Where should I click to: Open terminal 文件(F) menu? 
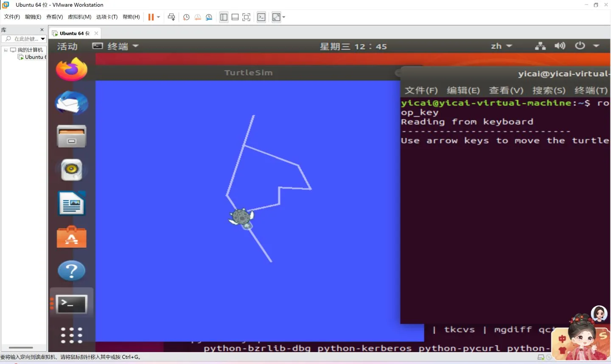[x=421, y=90]
